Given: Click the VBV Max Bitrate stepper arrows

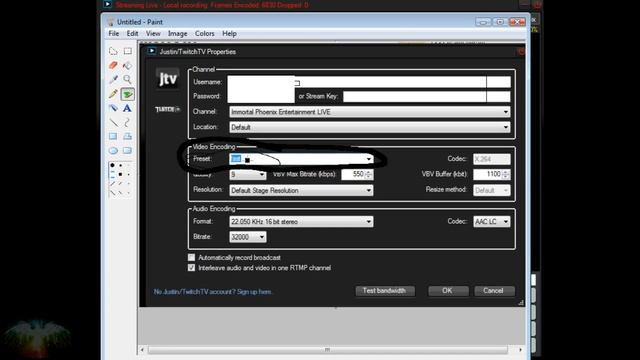Looking at the screenshot, I should click(369, 175).
